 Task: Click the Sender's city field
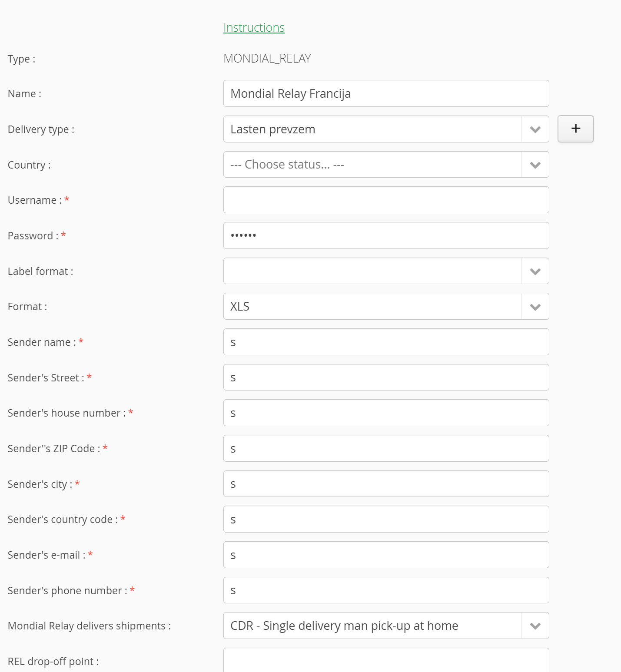click(x=386, y=484)
